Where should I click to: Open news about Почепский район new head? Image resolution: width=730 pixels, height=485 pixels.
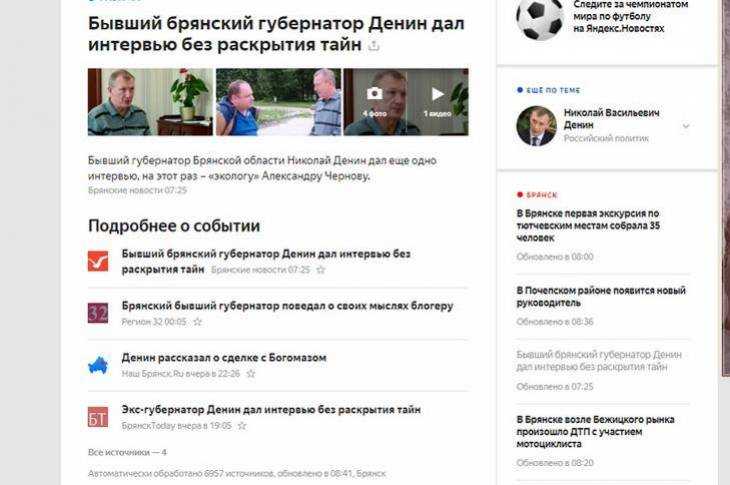tap(601, 296)
